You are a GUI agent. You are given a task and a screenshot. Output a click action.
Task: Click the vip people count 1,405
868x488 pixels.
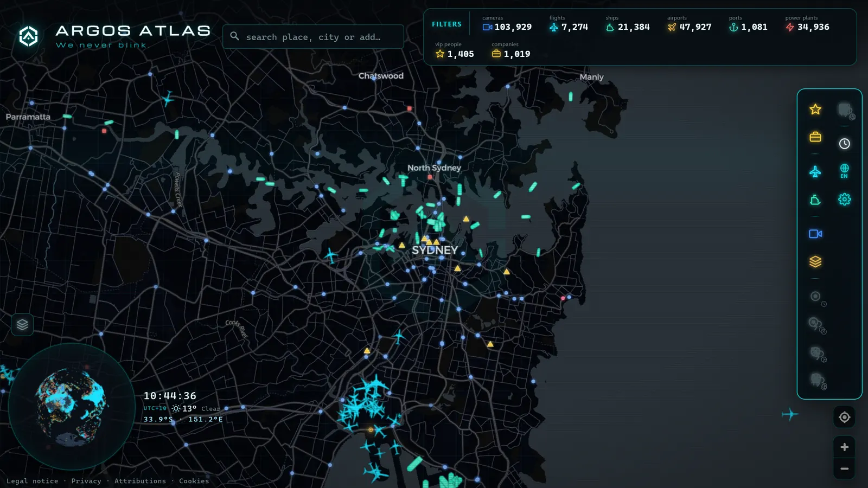click(x=455, y=51)
